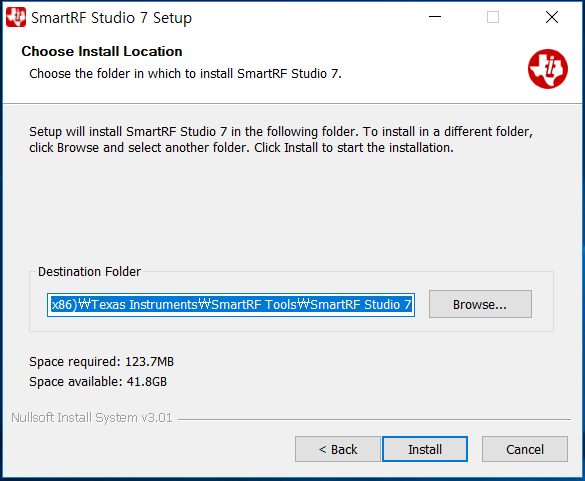Click the 'Destination Folder' group label

coord(90,271)
